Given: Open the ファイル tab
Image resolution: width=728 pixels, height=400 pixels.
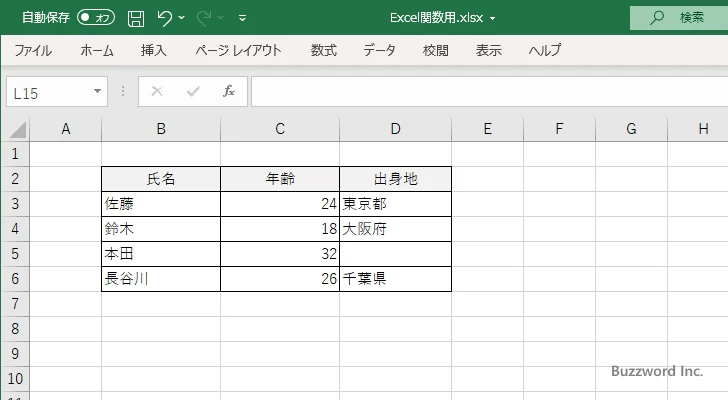Looking at the screenshot, I should pyautogui.click(x=33, y=50).
